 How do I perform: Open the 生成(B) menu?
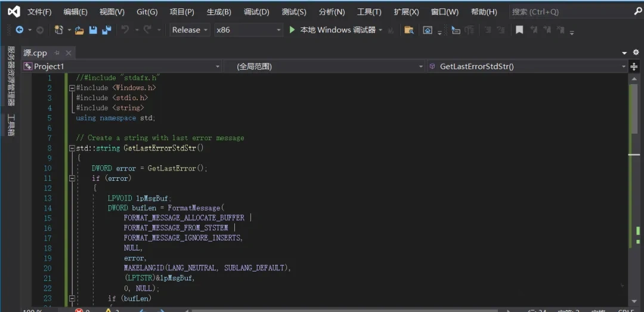point(219,12)
